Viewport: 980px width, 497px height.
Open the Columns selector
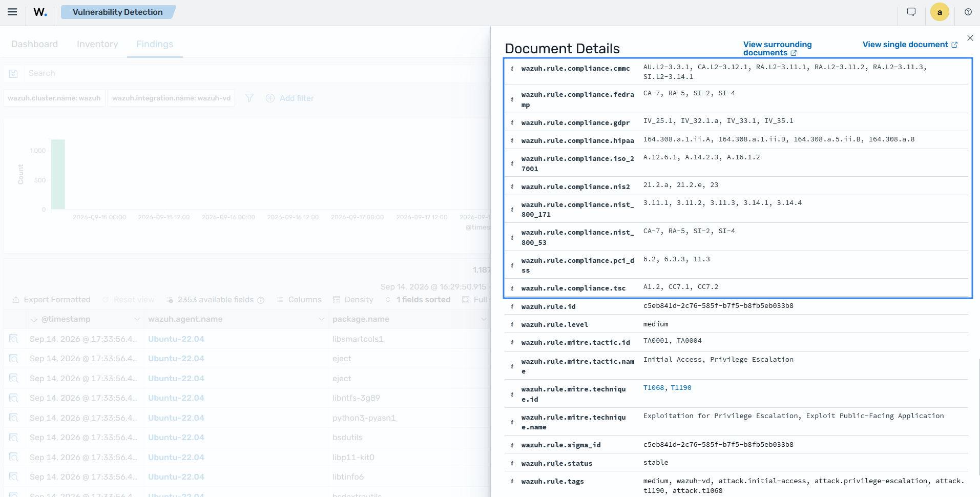[299, 300]
